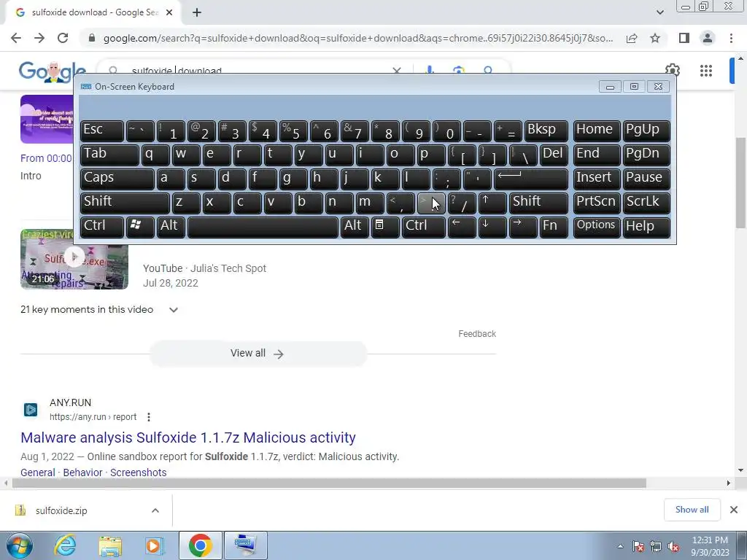Open Chrome side panel icon
This screenshot has width=747, height=560.
tap(684, 38)
